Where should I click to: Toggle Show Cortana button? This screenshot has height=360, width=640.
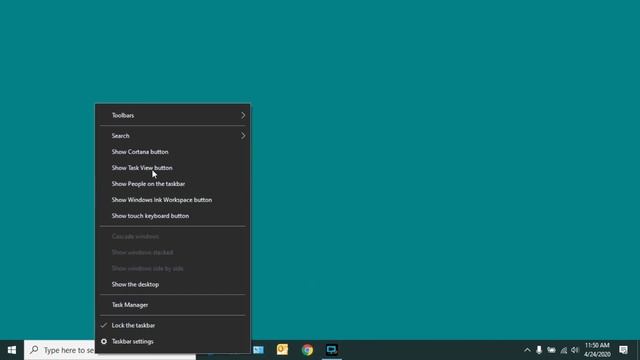coord(173,152)
